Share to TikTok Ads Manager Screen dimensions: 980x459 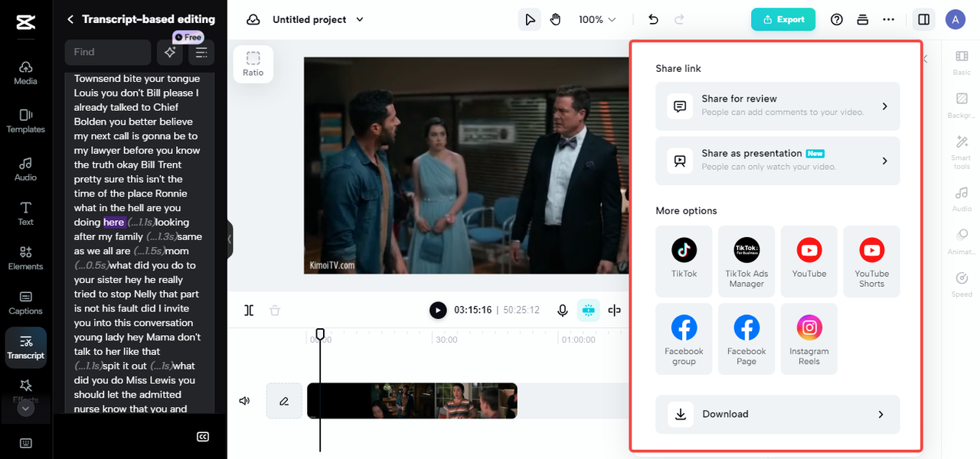[746, 261]
